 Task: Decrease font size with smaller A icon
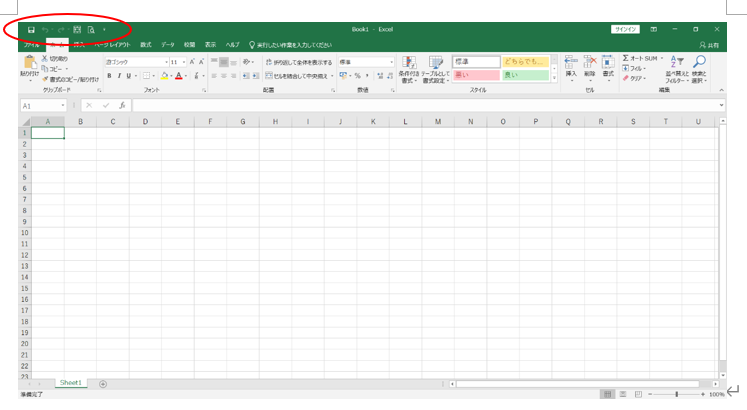pos(202,62)
